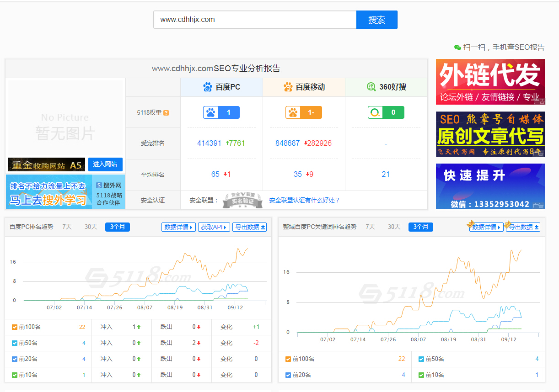Click the 安全联盟 real-name verification badge

click(242, 200)
